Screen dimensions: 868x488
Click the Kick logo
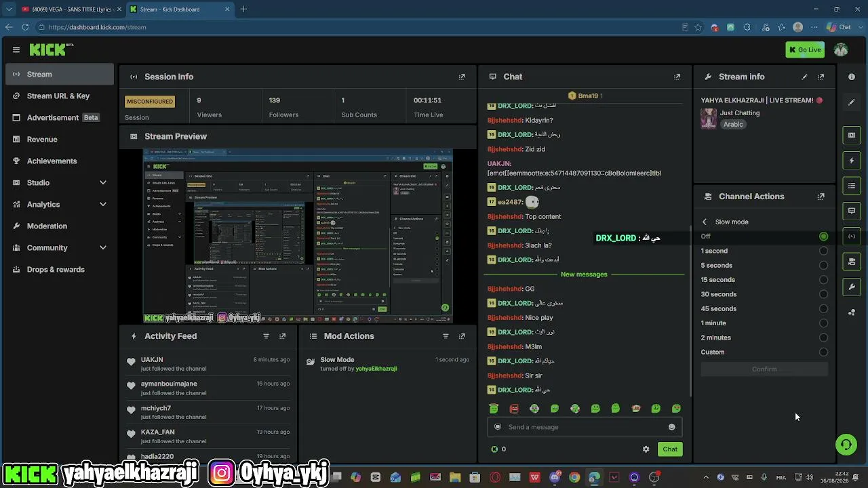pyautogui.click(x=50, y=49)
